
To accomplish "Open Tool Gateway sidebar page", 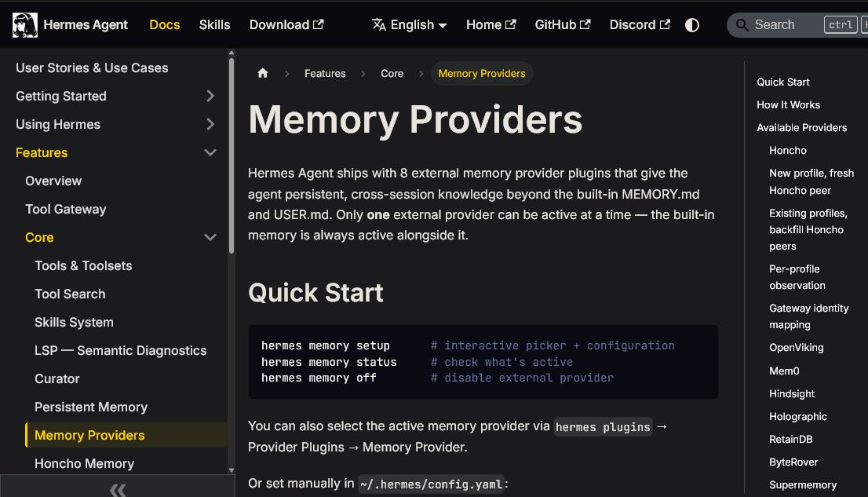I will (x=65, y=209).
